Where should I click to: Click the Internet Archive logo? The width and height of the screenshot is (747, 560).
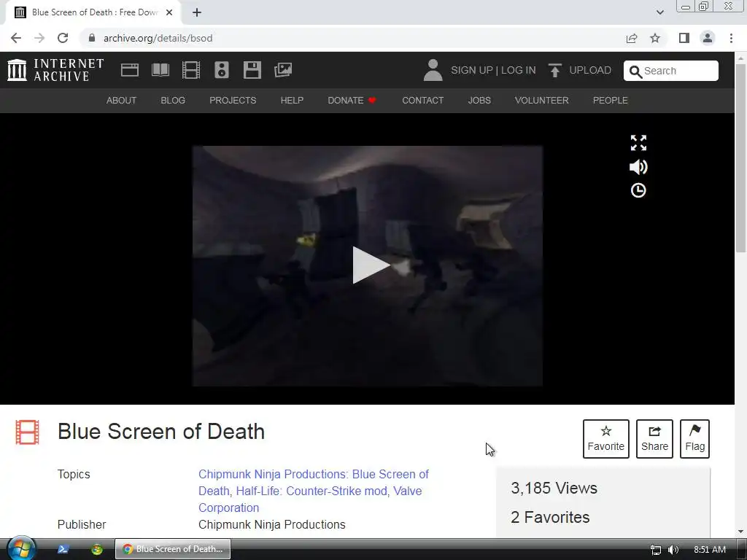[x=55, y=70]
